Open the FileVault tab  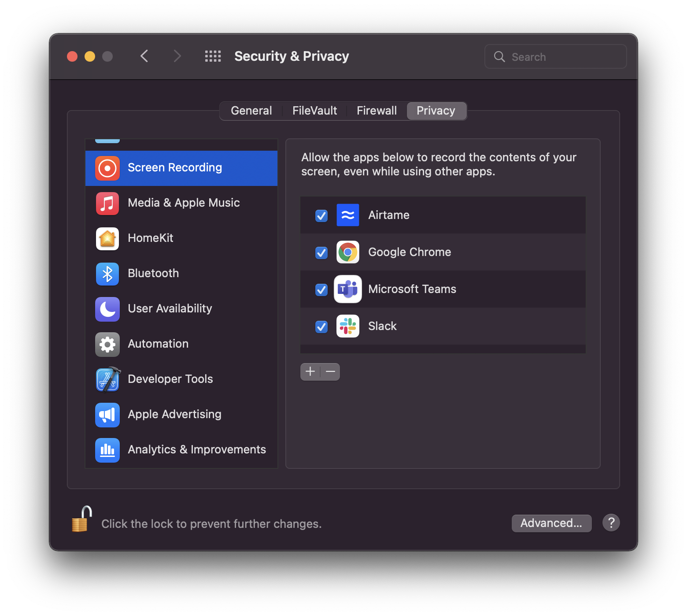[x=315, y=111]
